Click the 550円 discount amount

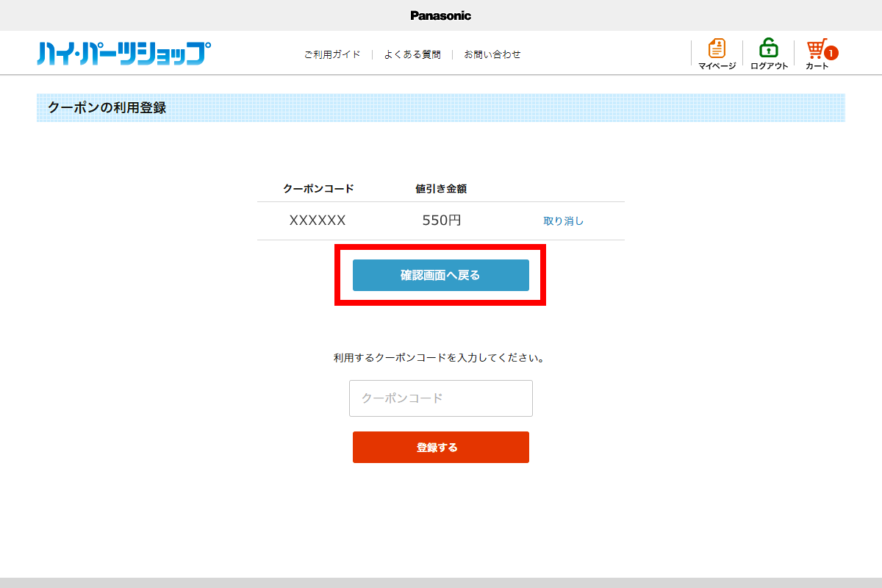441,220
